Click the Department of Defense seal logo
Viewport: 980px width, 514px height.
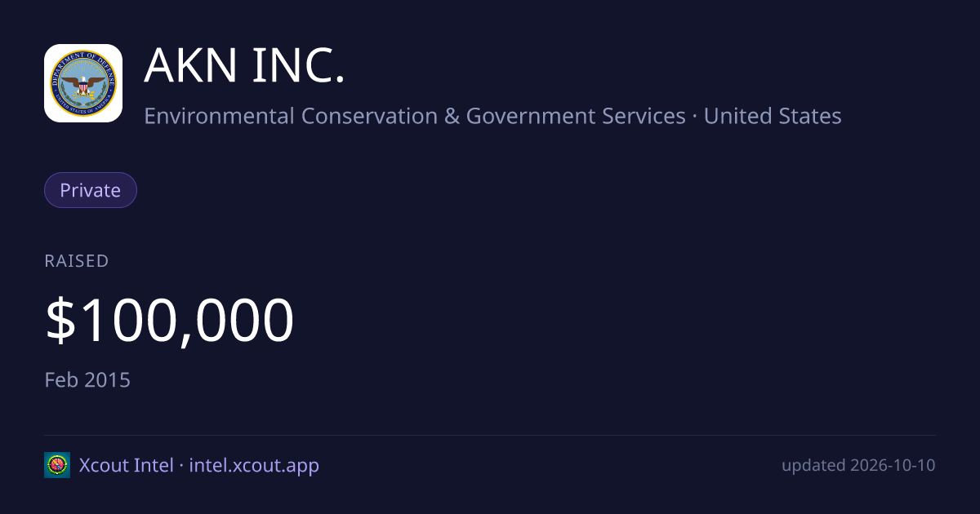[83, 83]
